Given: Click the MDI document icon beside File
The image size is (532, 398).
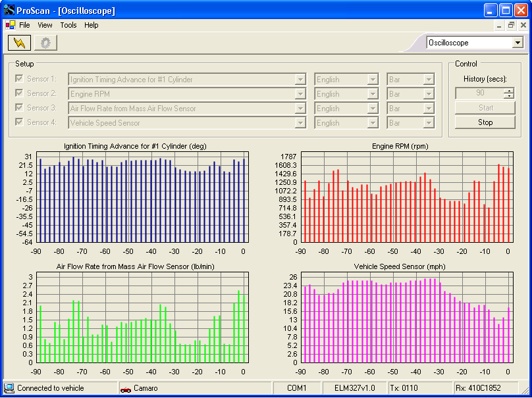Looking at the screenshot, I should (11, 25).
